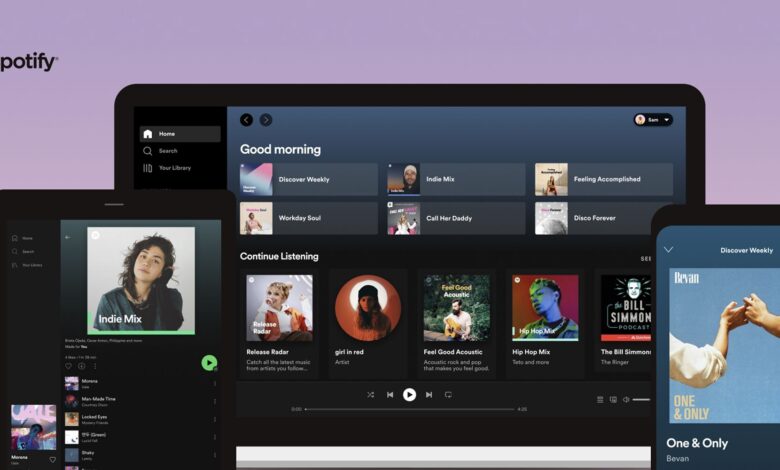Screen dimensions: 780x470
Task: Open the girl in red artist card
Action: pyautogui.click(x=368, y=323)
